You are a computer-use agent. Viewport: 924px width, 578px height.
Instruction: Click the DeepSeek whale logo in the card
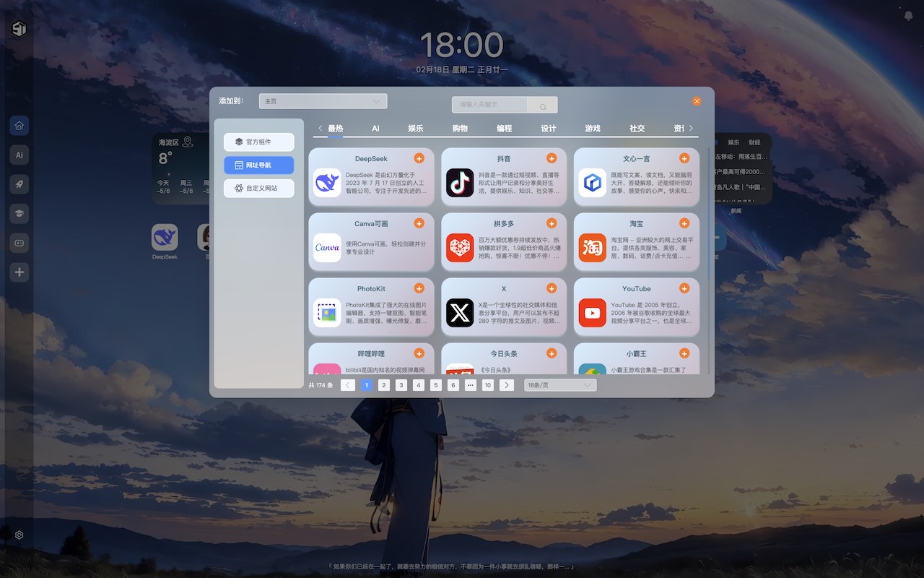pyautogui.click(x=327, y=183)
